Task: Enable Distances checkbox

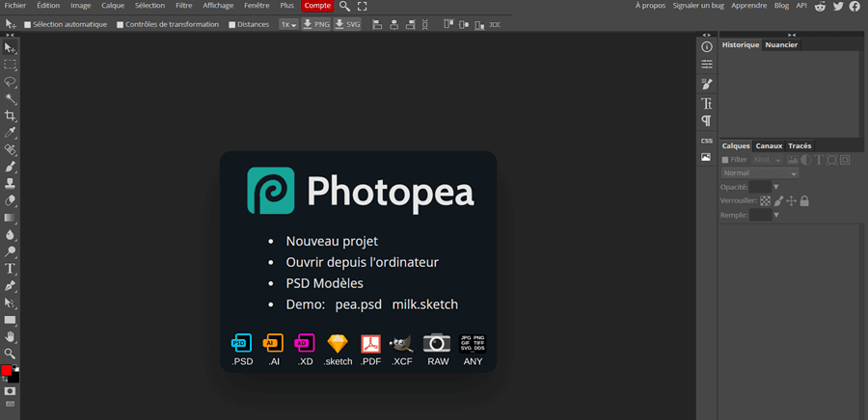Action: point(231,25)
